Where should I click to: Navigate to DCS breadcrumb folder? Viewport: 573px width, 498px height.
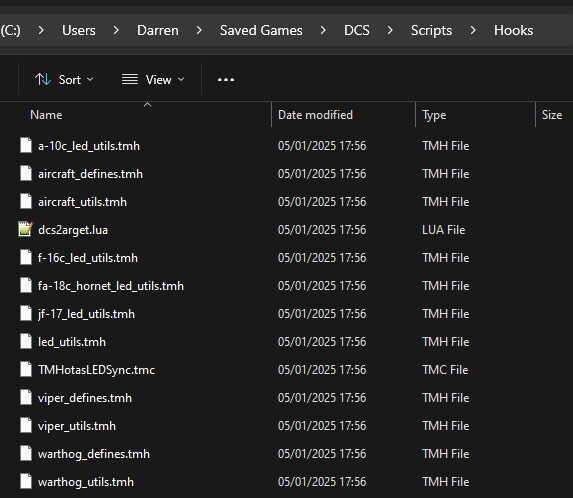[357, 30]
